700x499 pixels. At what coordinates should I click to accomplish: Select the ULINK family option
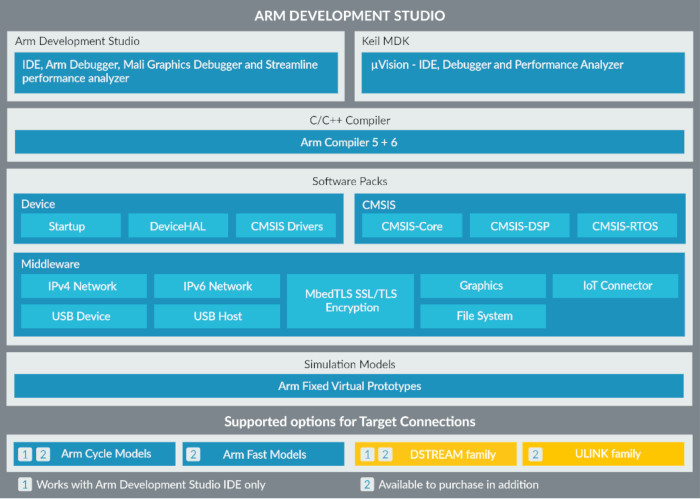[604, 454]
